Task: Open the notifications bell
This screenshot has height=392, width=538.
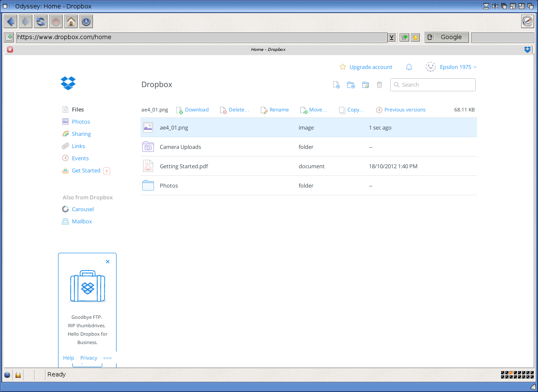Action: [409, 67]
